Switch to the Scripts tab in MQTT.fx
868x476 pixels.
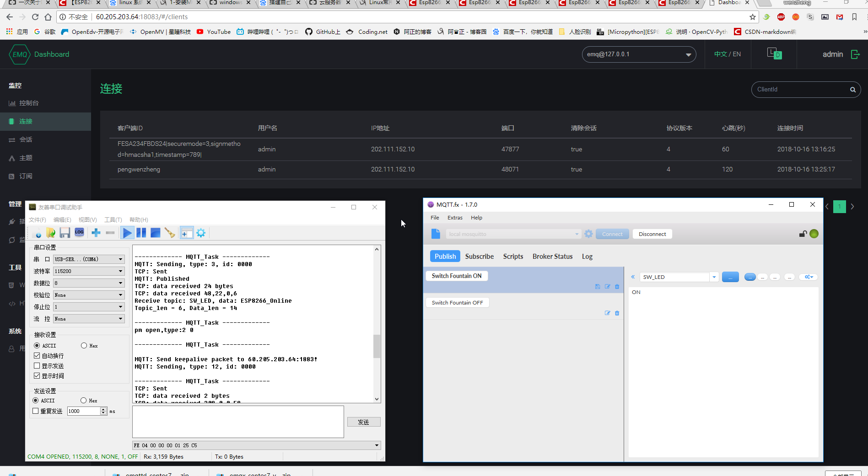point(513,257)
